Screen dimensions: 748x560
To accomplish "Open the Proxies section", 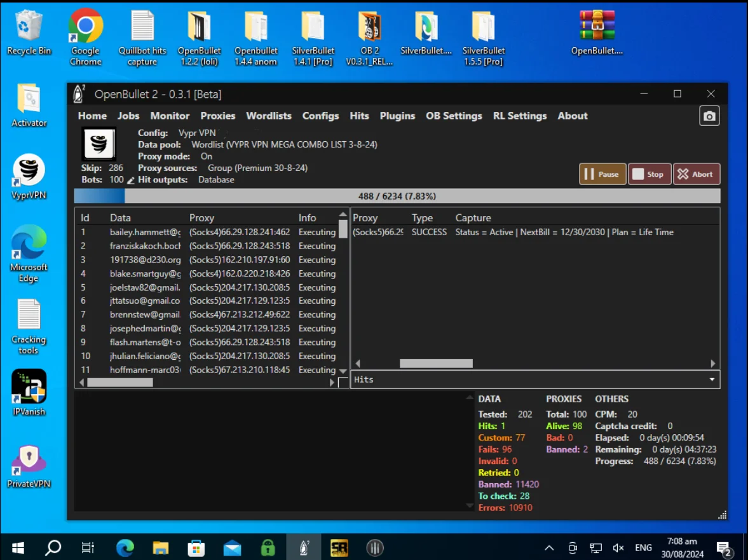I will pos(217,116).
